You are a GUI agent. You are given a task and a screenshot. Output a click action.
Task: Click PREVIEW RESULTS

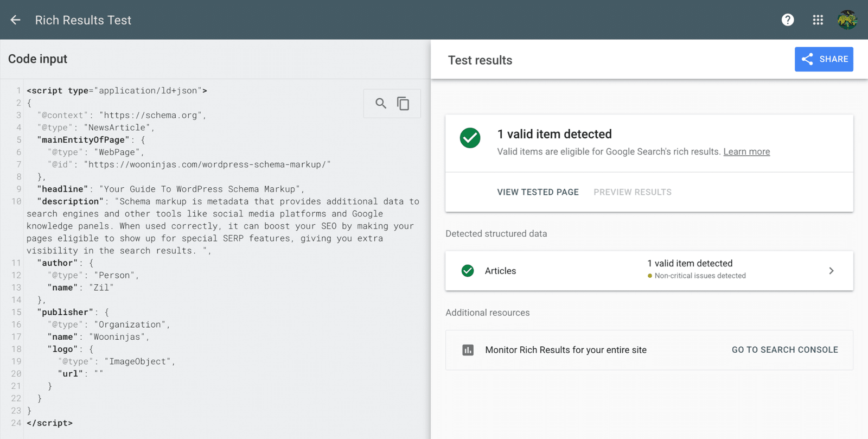633,192
